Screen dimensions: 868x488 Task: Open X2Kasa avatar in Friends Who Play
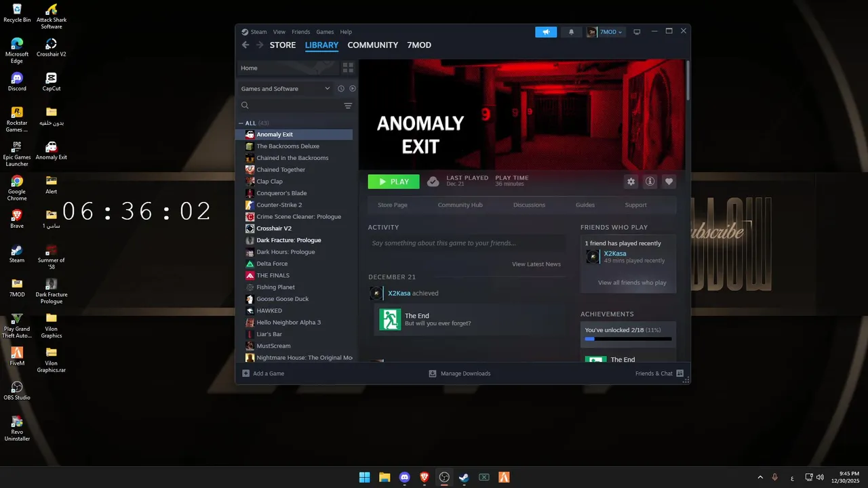click(593, 256)
